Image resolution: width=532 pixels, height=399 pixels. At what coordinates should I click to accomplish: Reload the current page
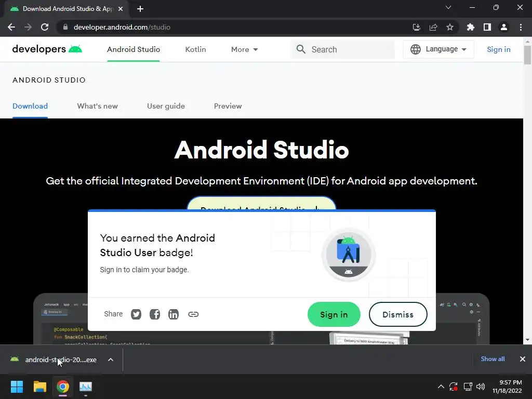point(45,27)
